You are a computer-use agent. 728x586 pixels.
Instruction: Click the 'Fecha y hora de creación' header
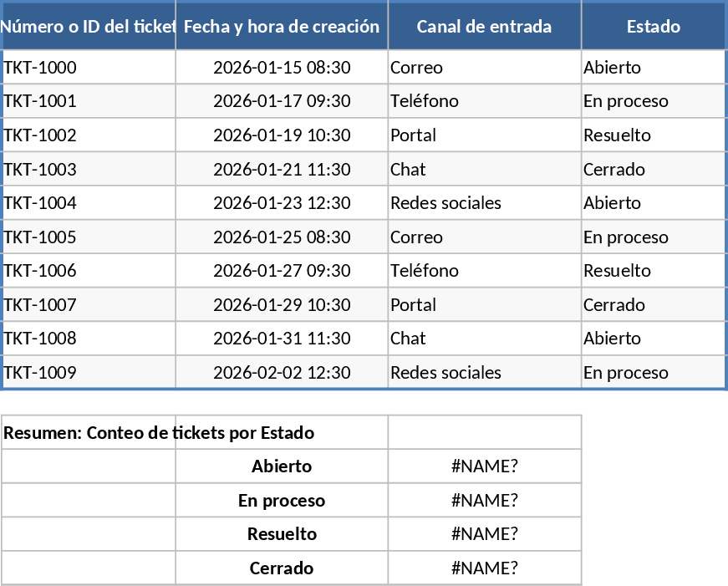pos(282,27)
